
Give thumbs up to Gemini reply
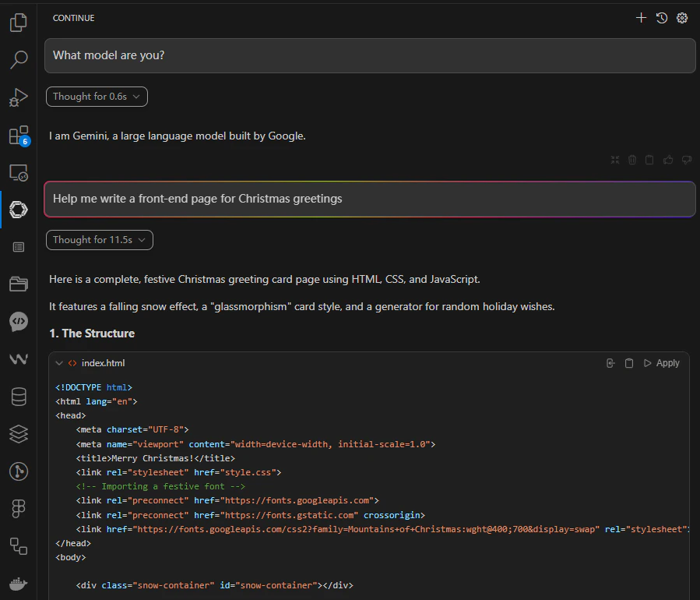668,160
